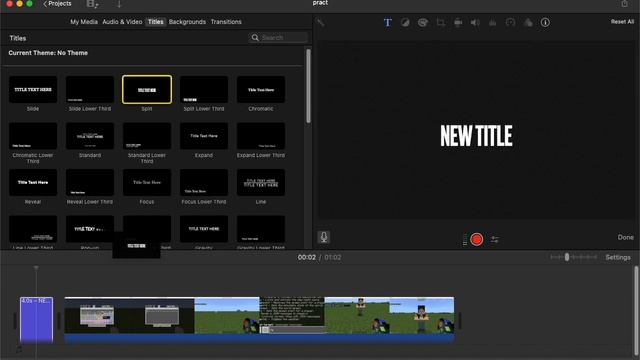Select the Focus Lower Third title
The image size is (640, 360).
click(x=204, y=182)
